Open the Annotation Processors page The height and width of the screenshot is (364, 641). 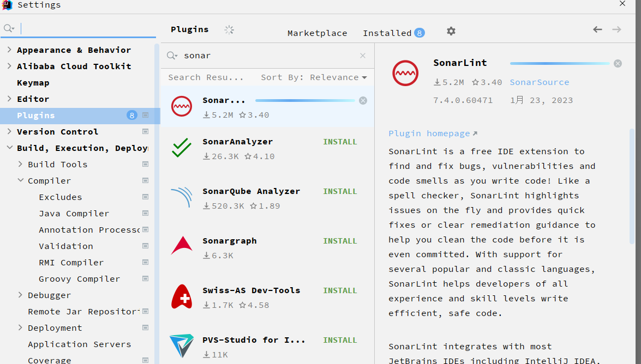[89, 230]
